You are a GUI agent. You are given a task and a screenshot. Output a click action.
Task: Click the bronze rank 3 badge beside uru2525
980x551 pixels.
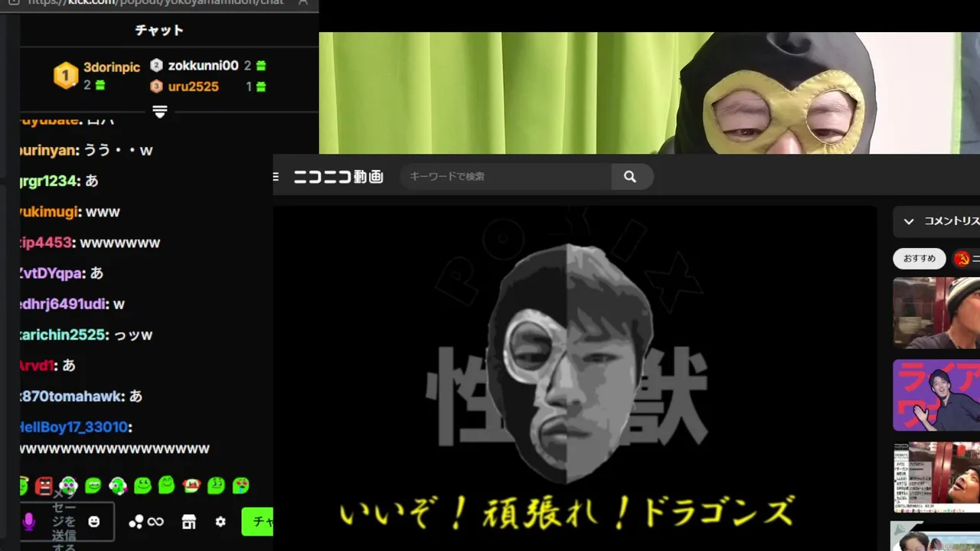(x=157, y=86)
